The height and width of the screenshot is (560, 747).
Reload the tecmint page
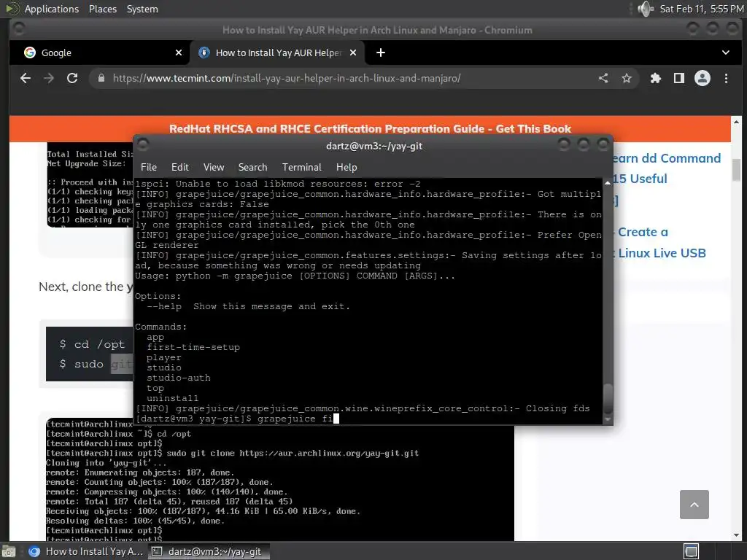click(72, 78)
